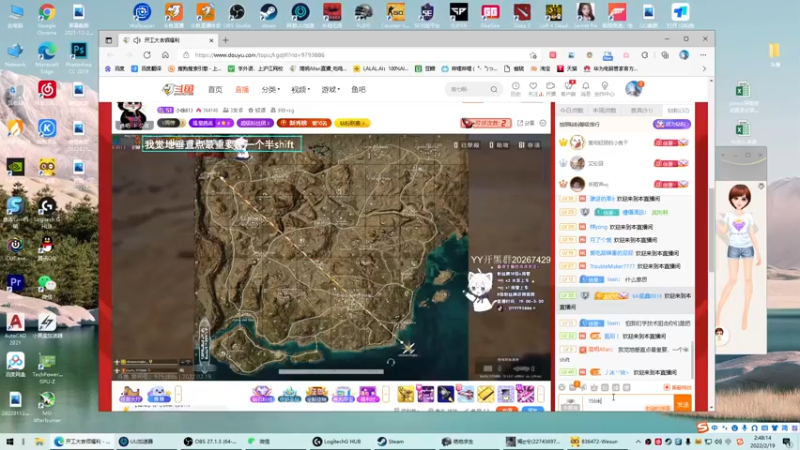Viewport: 800px width, 450px height.
Task: Open Dota 2 desktop shortcut
Action: coord(521,15)
